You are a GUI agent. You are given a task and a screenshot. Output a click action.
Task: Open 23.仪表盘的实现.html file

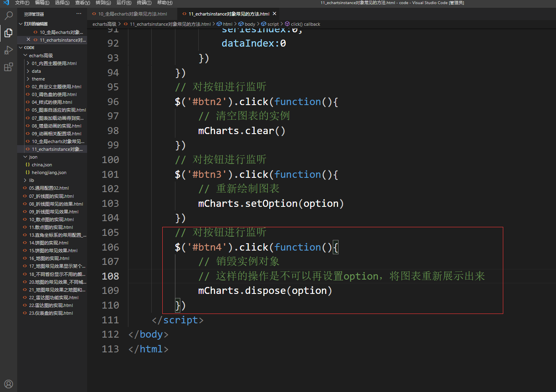click(52, 313)
